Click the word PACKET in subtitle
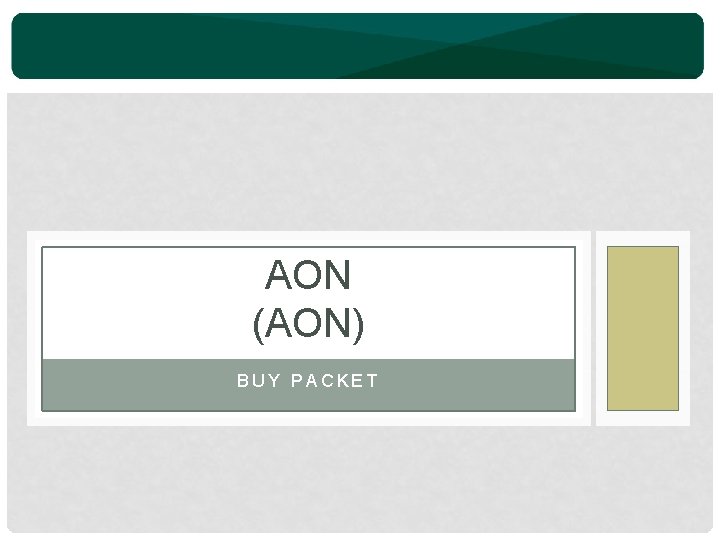 335,381
